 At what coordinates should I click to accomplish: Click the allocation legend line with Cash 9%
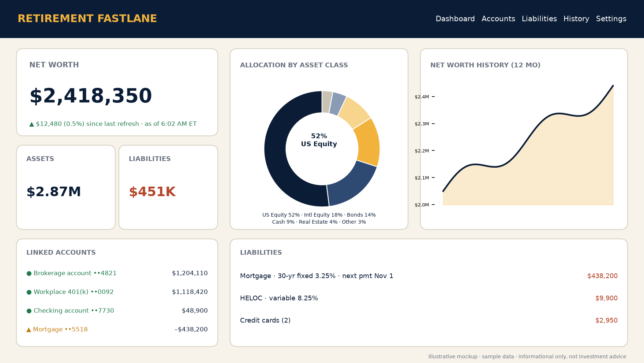[x=319, y=222]
